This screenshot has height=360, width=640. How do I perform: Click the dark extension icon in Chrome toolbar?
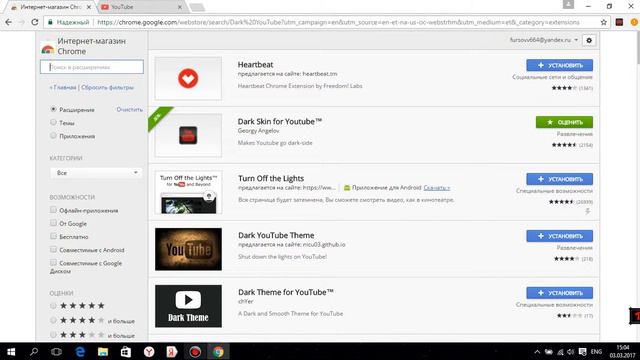(x=619, y=22)
